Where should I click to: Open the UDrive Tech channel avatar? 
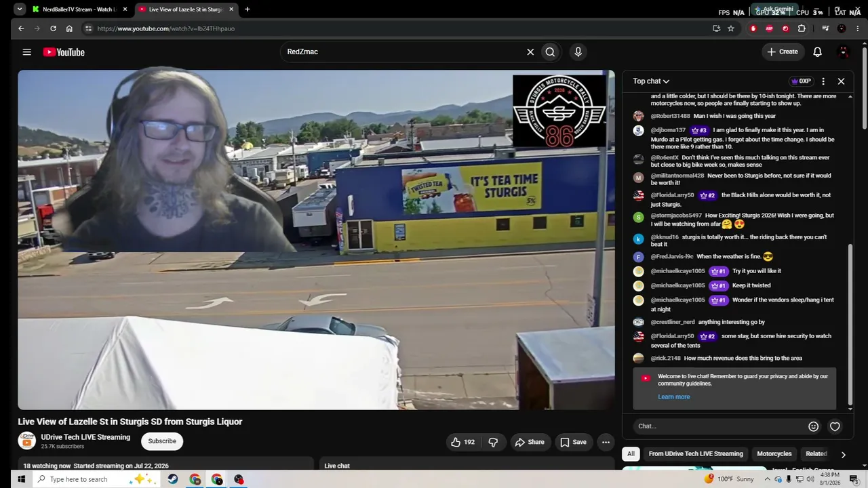[x=26, y=441]
